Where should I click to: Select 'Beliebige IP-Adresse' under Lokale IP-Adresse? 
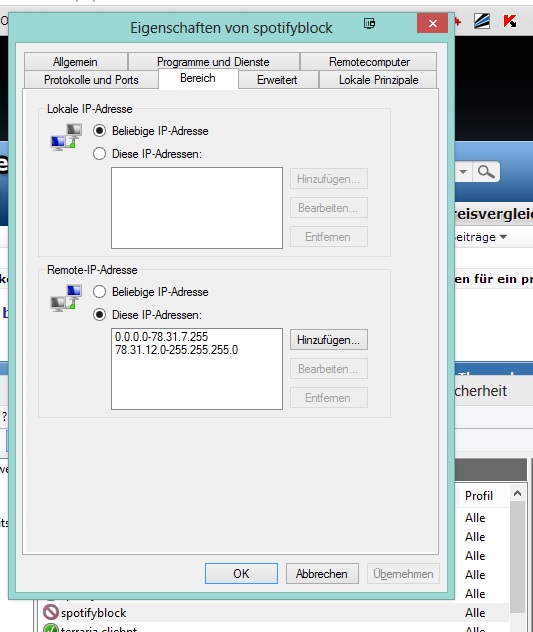(x=100, y=131)
